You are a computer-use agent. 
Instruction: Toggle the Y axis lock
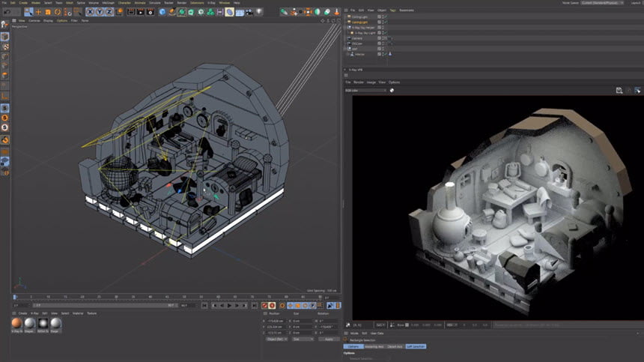(x=100, y=12)
